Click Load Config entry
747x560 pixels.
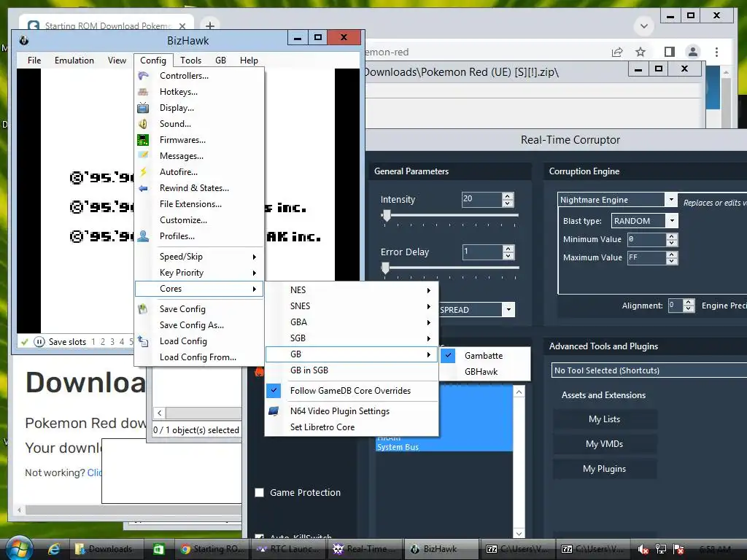coord(199,341)
